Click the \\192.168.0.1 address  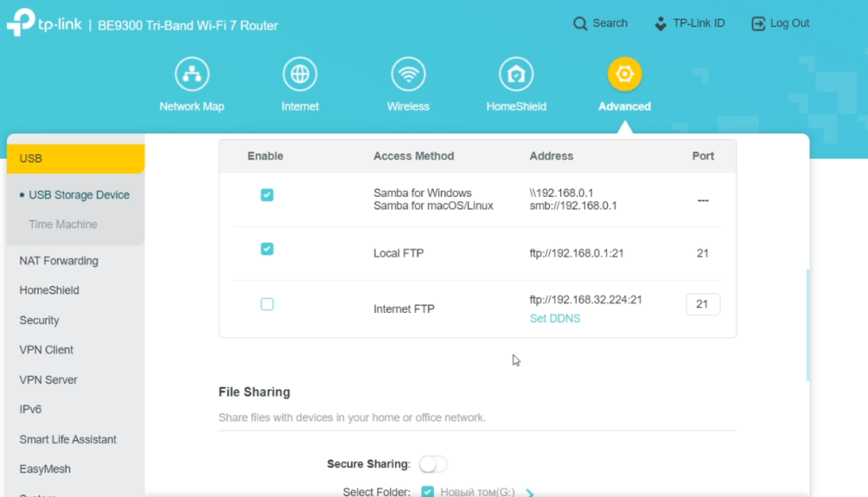click(x=561, y=193)
